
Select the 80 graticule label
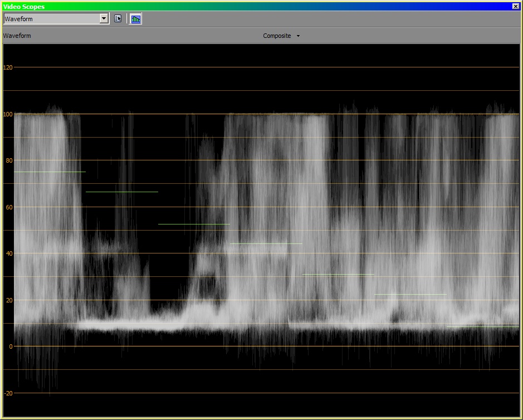9,160
